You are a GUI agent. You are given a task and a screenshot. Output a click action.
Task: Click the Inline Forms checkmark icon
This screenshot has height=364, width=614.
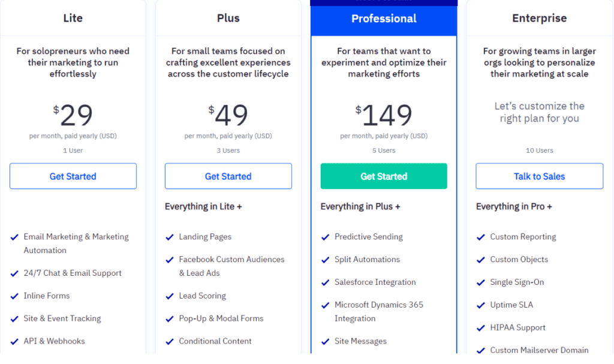(14, 296)
